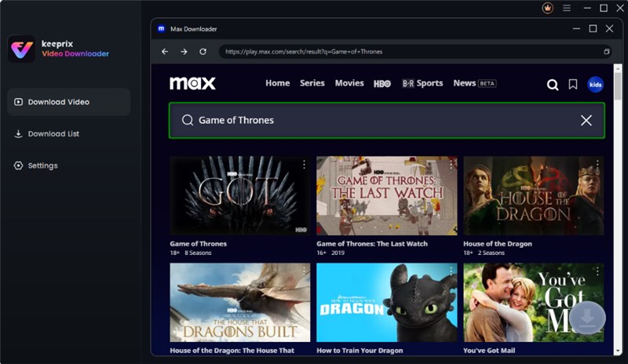Click the floating download button
This screenshot has height=364, width=628.
click(587, 318)
